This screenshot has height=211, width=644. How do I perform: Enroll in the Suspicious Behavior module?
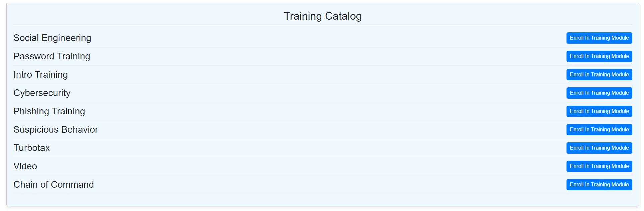coord(599,130)
